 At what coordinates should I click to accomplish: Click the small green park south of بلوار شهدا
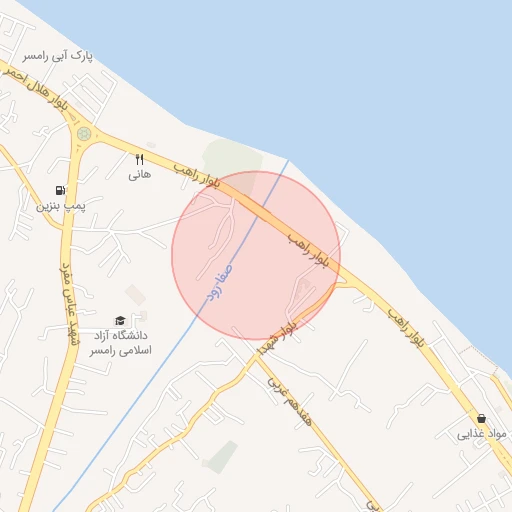coord(223,457)
